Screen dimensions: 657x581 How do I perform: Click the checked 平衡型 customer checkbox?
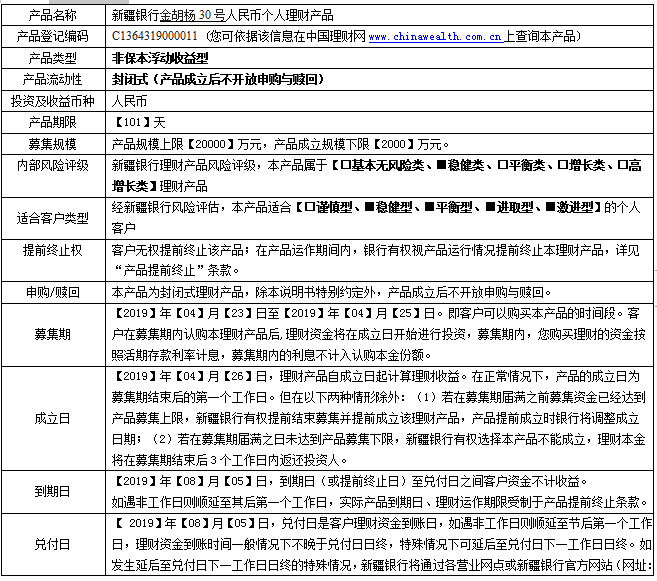click(x=429, y=207)
